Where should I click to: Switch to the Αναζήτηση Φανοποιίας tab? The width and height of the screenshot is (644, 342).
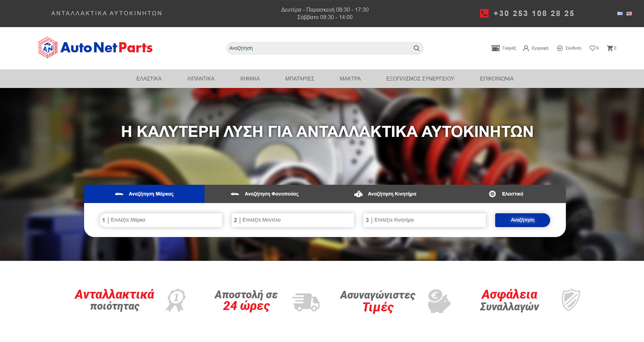pos(265,194)
